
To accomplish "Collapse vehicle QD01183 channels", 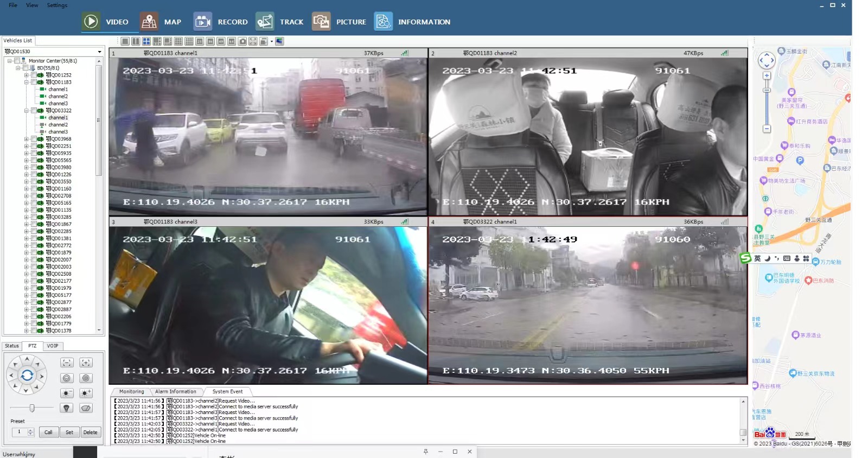I will pos(26,82).
